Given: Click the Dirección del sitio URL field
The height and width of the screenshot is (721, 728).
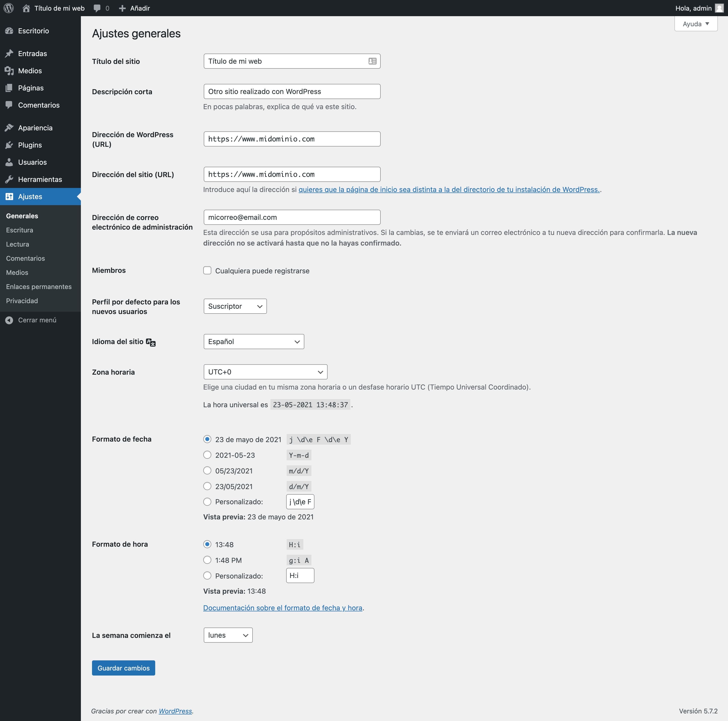Looking at the screenshot, I should point(292,174).
